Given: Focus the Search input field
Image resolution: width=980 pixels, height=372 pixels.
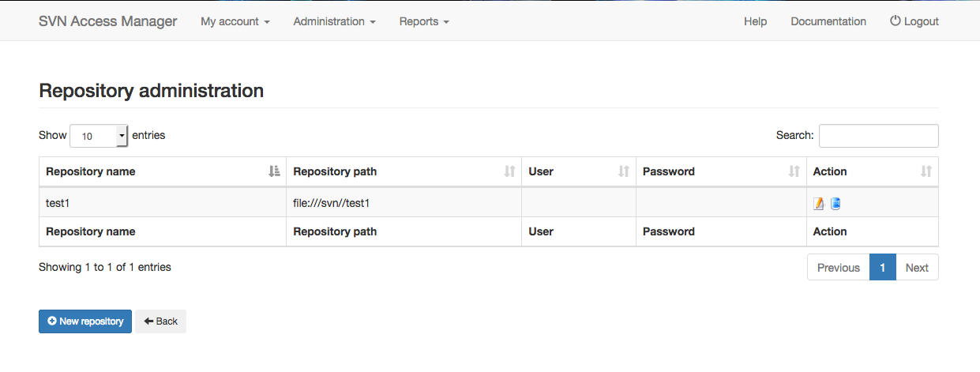Looking at the screenshot, I should 878,136.
